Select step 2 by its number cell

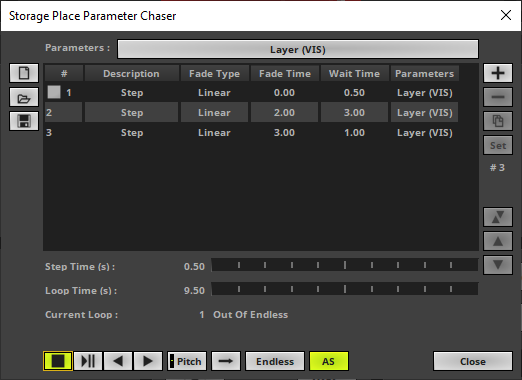[63, 112]
